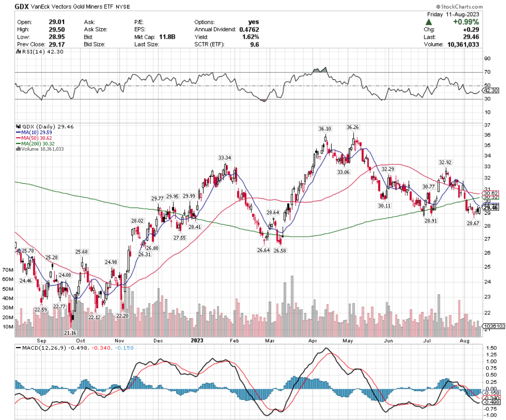Click the 24.98 price label
Viewport: 506px width, 420px height.
(x=111, y=262)
